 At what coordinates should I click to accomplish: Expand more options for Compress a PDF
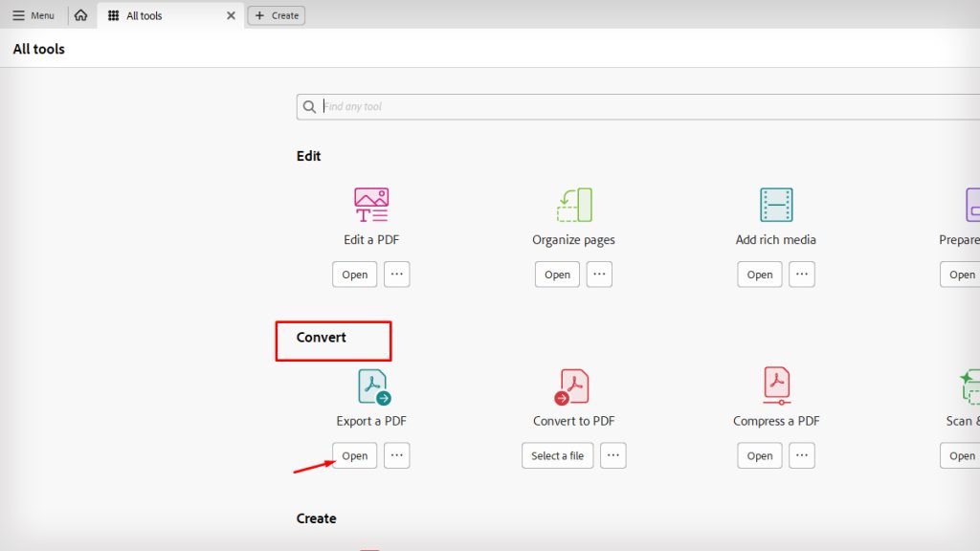click(801, 455)
